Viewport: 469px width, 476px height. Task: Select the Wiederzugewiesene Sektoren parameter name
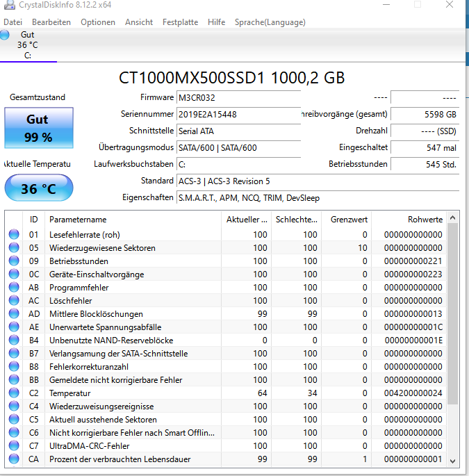(102, 248)
